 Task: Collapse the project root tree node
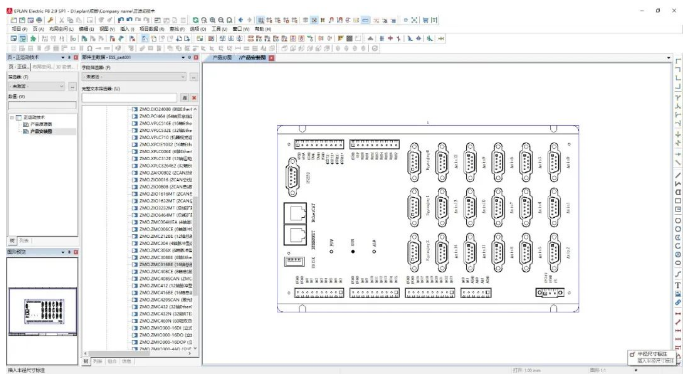12,117
